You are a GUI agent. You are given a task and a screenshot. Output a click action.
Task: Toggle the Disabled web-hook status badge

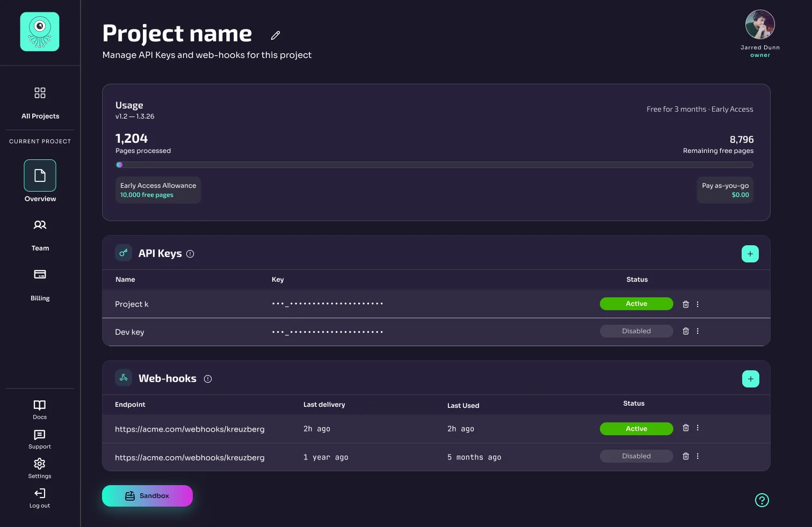click(636, 456)
